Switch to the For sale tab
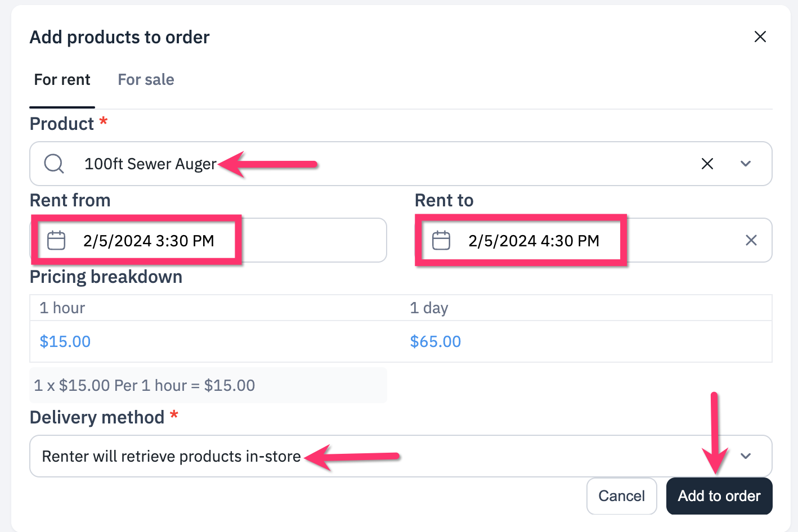 point(146,80)
